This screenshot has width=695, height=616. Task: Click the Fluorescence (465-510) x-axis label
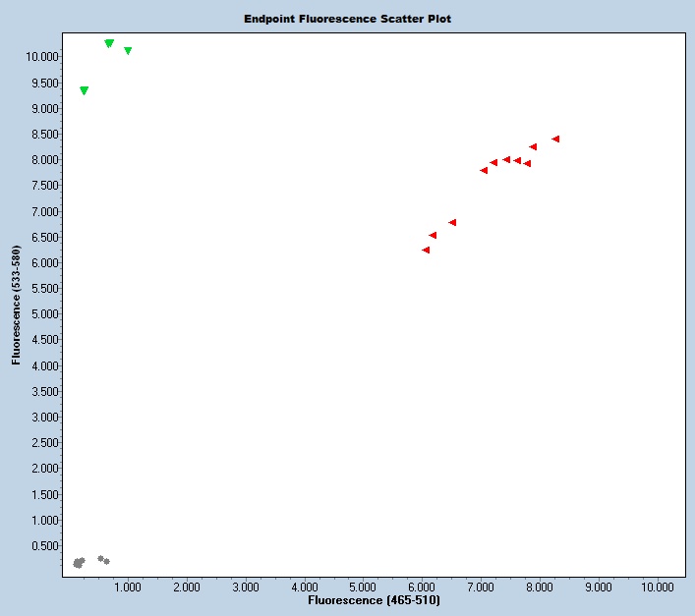(x=374, y=599)
